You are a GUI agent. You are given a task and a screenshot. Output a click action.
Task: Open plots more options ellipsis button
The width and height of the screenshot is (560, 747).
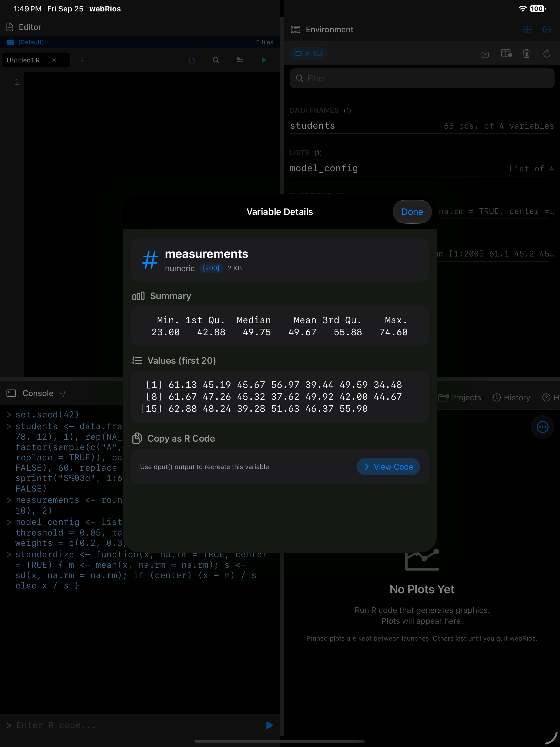542,427
